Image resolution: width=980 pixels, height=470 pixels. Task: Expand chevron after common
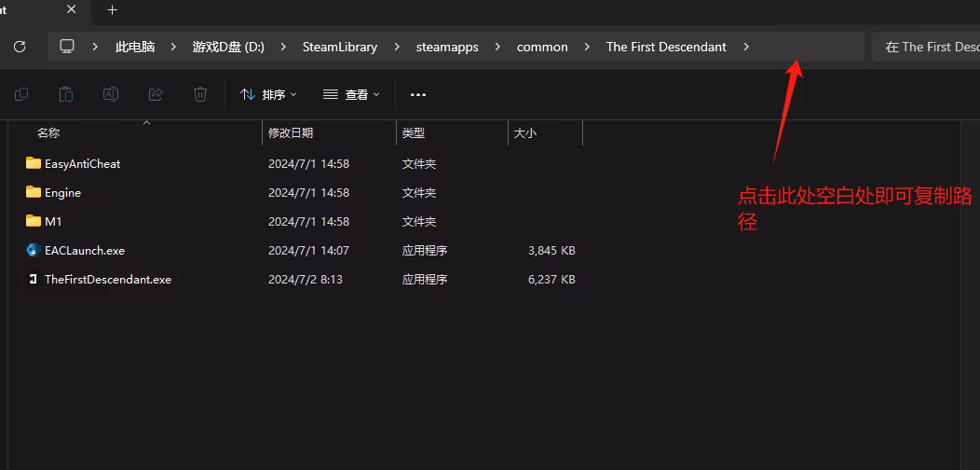(587, 47)
